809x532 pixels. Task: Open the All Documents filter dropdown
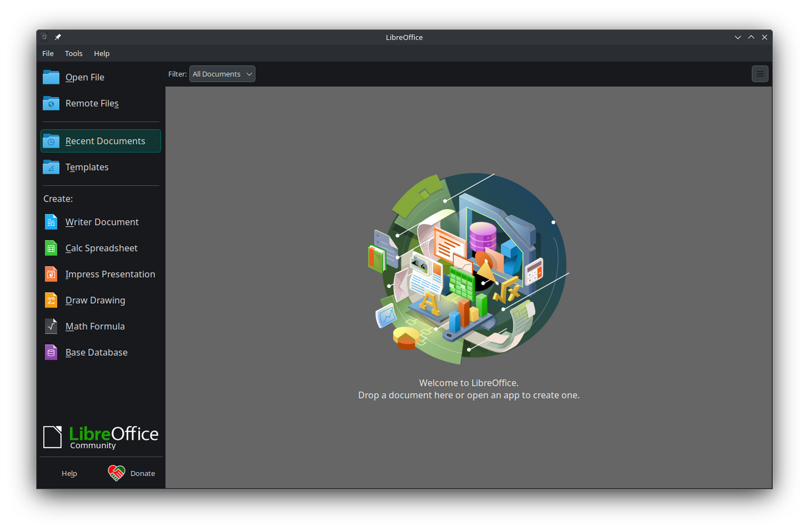click(x=222, y=73)
